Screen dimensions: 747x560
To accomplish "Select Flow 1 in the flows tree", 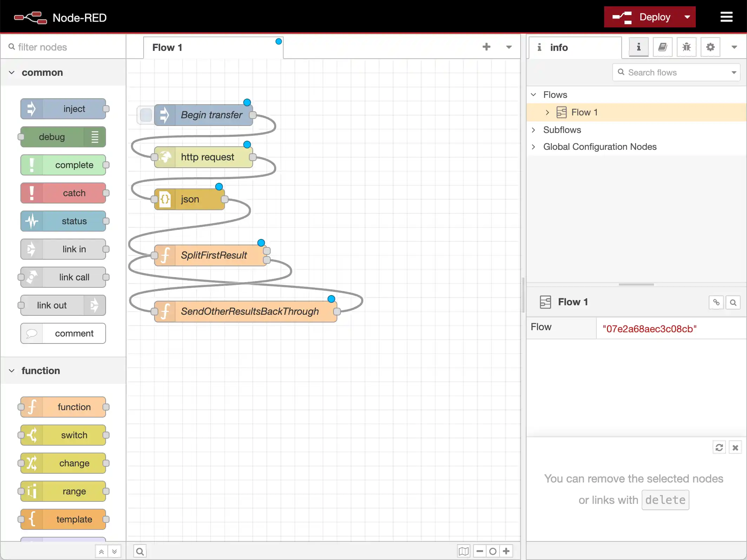I will tap(584, 112).
